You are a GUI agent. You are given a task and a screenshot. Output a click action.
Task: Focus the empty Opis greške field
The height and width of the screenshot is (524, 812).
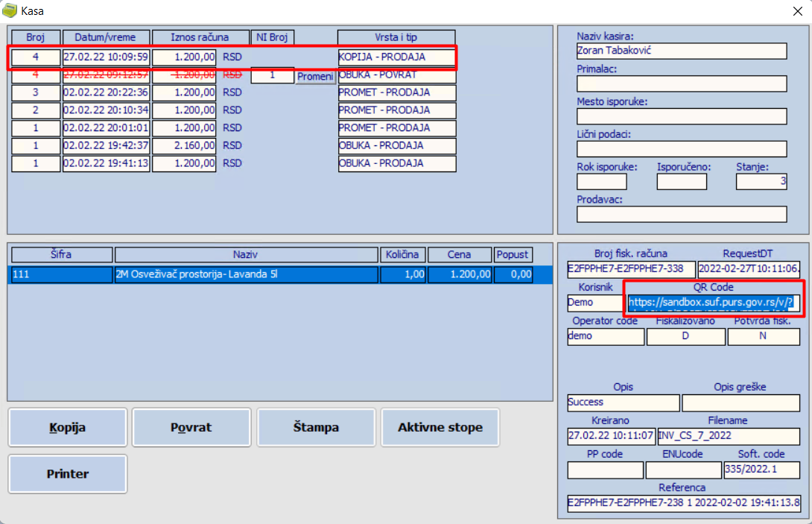tap(740, 403)
